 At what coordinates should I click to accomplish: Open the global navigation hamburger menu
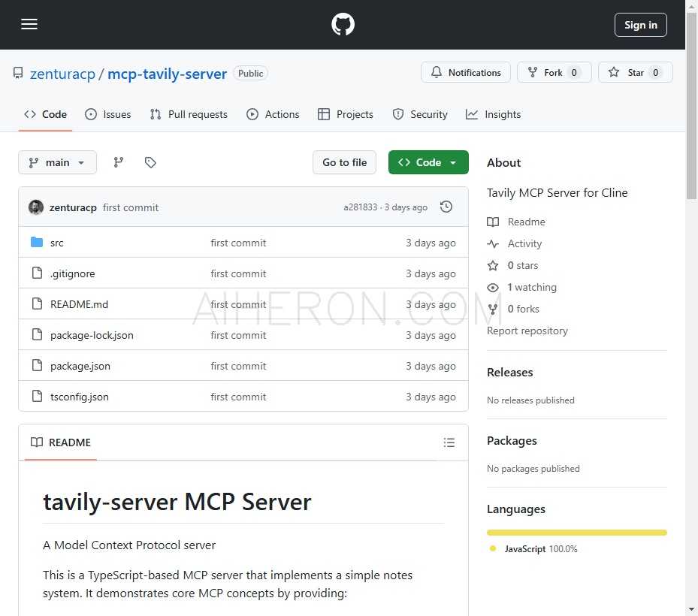pos(29,24)
